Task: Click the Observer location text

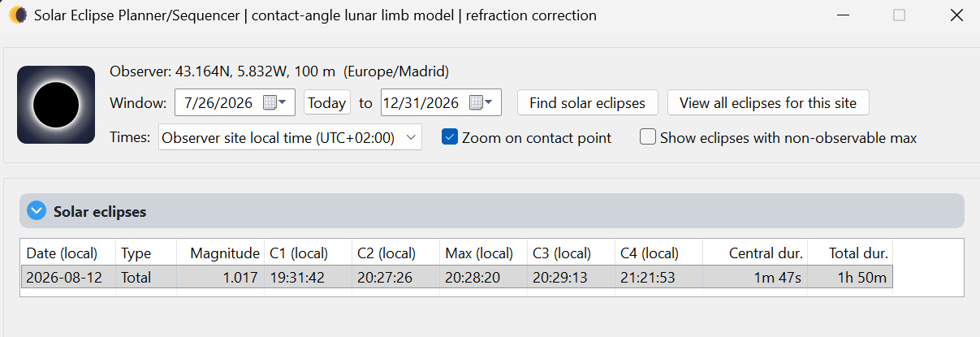Action: tap(279, 71)
